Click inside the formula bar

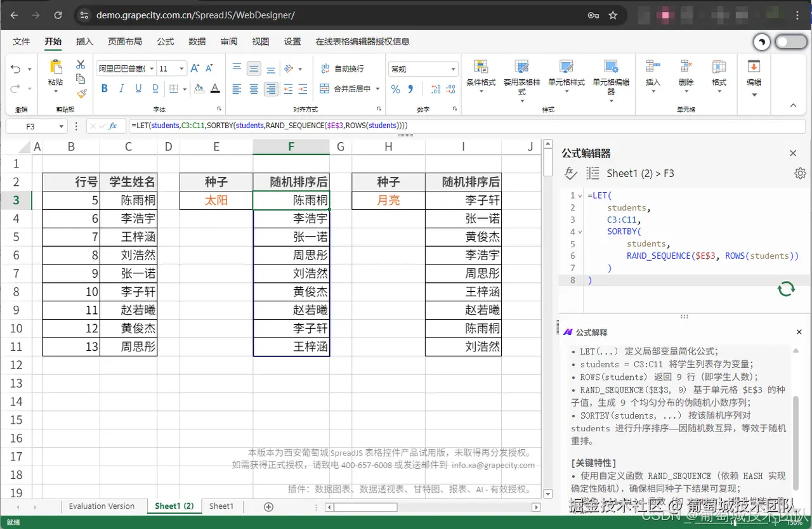tap(467, 126)
